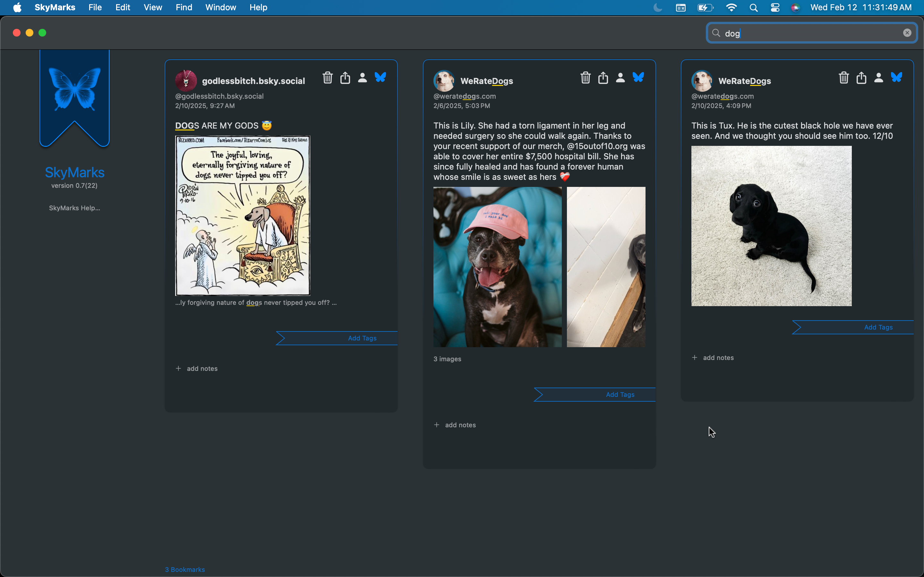Open the Find menu

click(x=184, y=7)
